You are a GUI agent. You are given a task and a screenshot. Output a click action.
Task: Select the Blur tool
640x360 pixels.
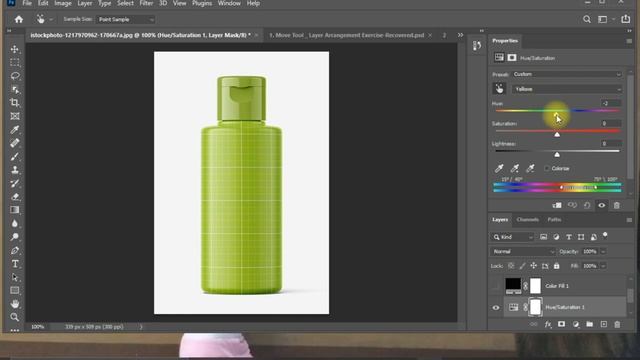(x=15, y=223)
